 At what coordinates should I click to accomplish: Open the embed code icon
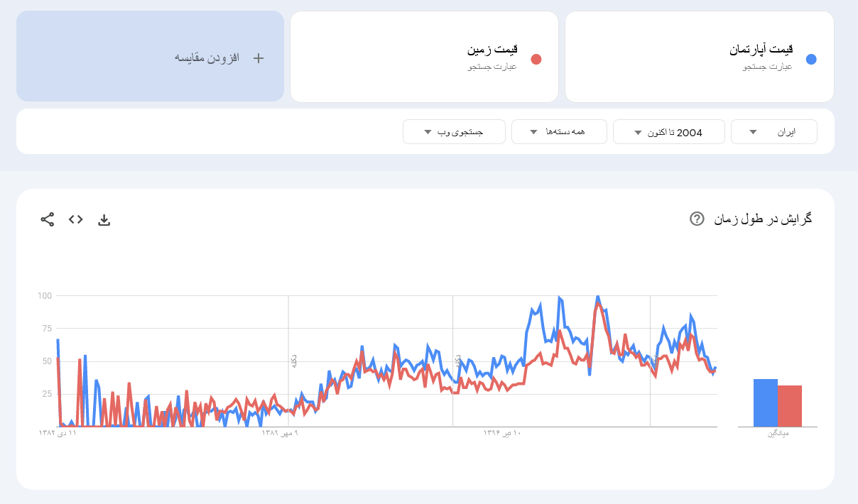76,219
